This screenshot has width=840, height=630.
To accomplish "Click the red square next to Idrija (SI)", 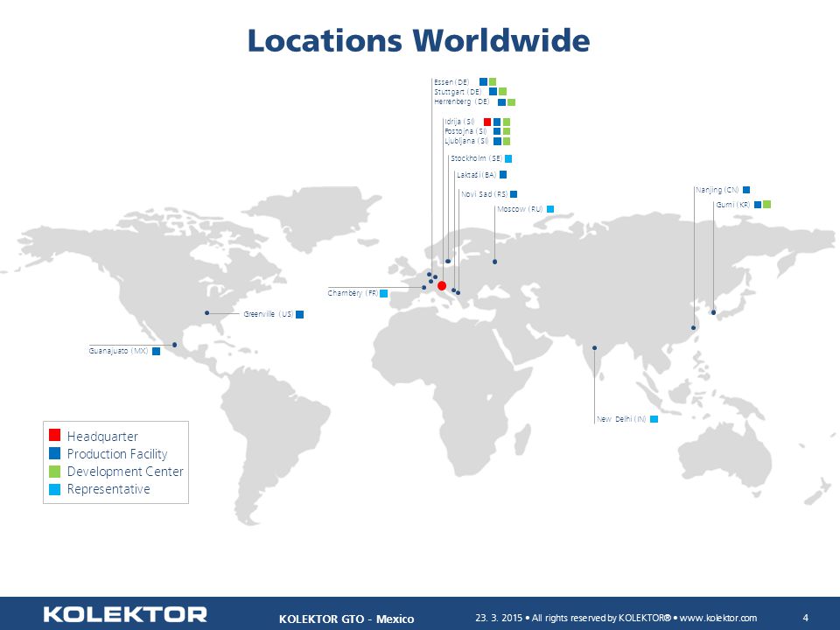I will (487, 122).
